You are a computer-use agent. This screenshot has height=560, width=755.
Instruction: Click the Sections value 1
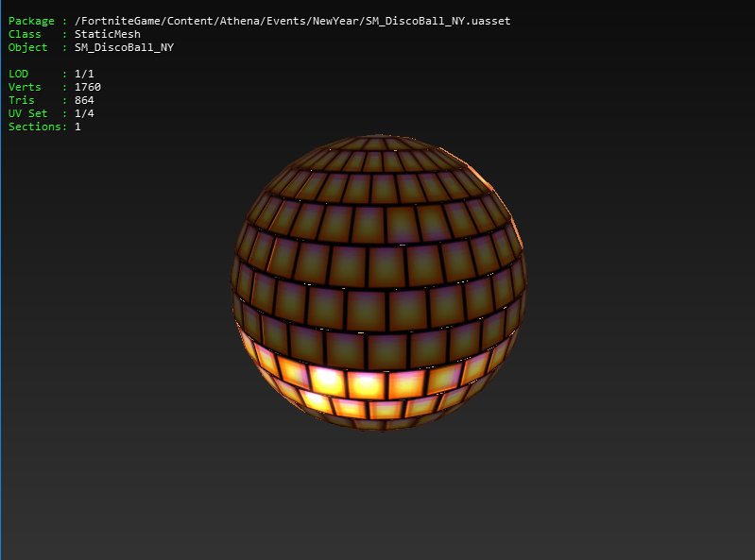(x=77, y=127)
